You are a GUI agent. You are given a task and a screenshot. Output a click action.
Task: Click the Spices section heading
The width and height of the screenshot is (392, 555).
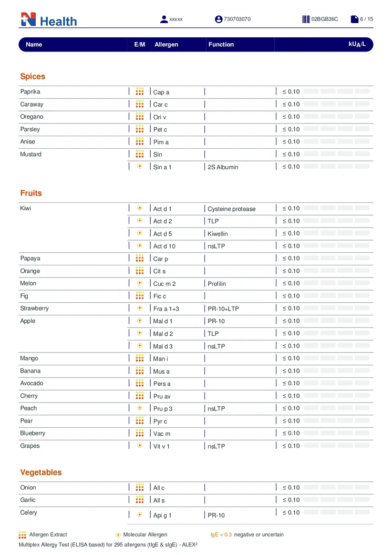33,77
